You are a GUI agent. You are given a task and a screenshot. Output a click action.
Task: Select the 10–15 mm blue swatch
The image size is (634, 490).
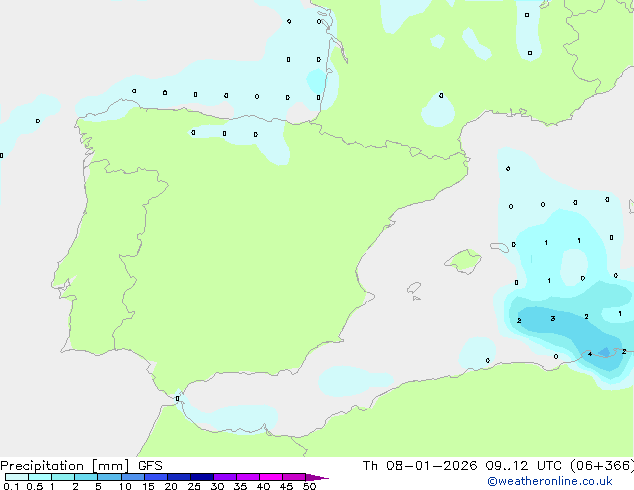pyautogui.click(x=133, y=477)
